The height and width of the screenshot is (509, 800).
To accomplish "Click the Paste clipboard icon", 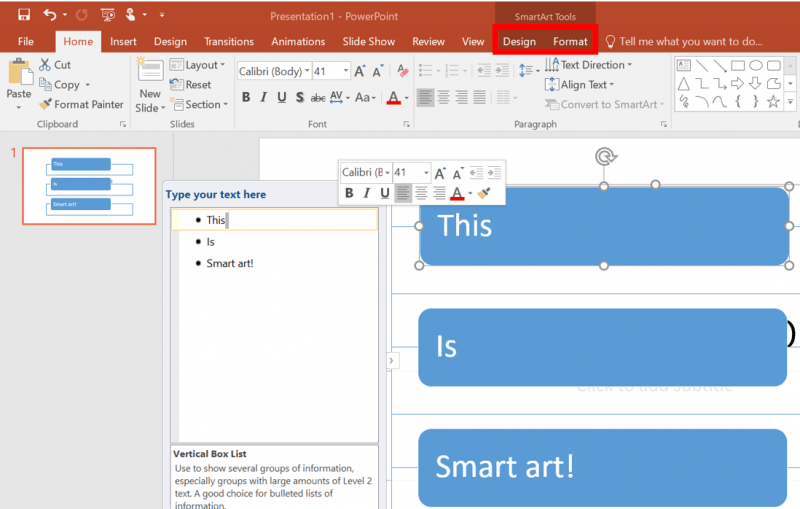I will [19, 71].
